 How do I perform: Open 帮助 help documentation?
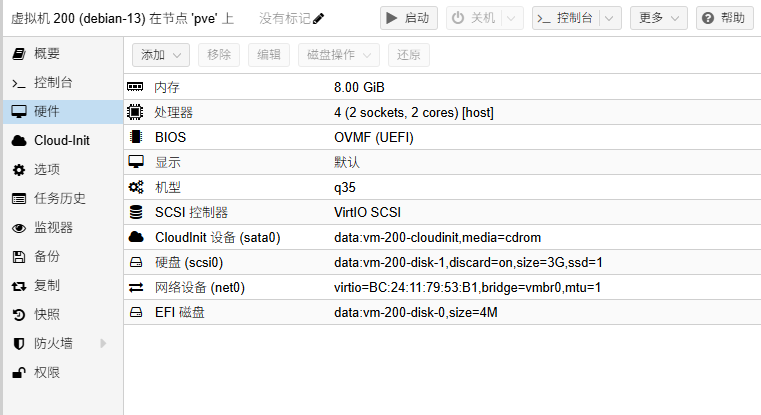724,18
